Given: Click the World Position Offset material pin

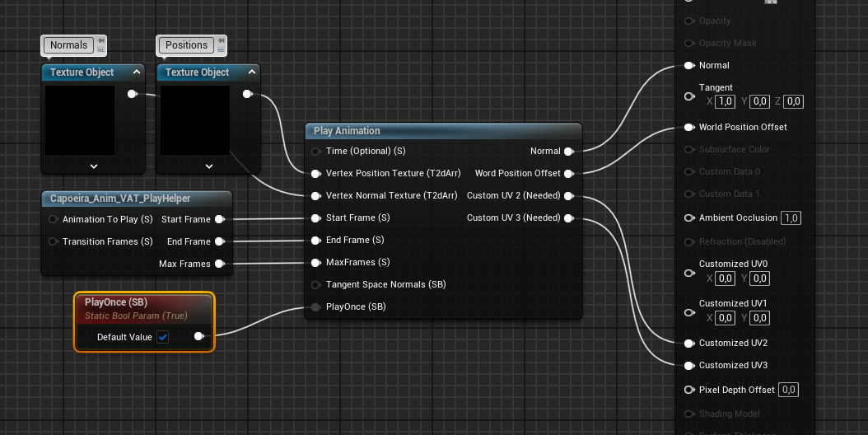Looking at the screenshot, I should [x=689, y=127].
